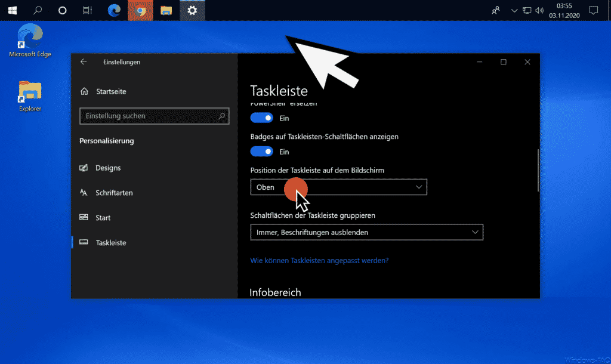Open the Designs section

[100, 168]
